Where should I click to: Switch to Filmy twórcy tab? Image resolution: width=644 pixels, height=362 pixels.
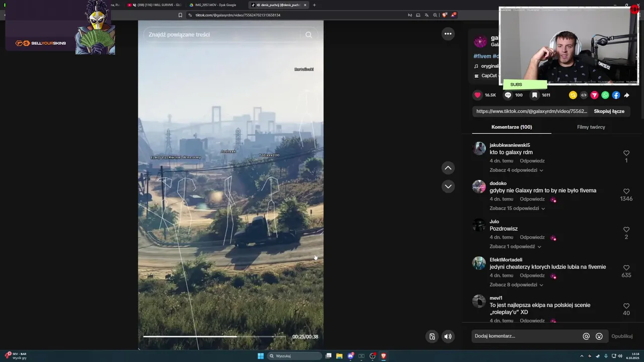click(591, 127)
